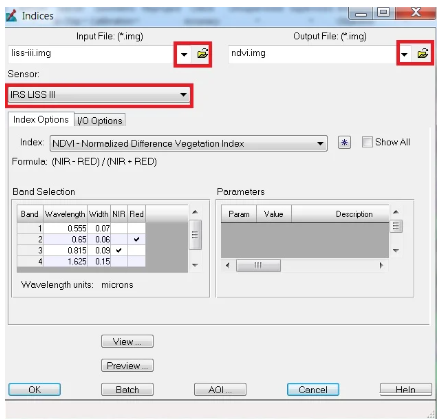Viewport: 441px width, 419px height.
Task: Open Help for Indices
Action: [x=406, y=390]
